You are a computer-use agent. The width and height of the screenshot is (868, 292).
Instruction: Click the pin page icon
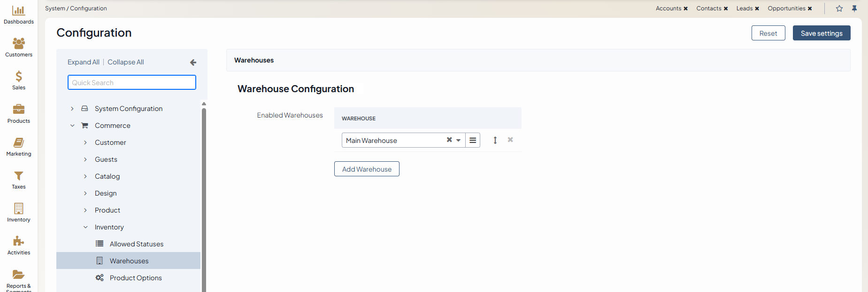tap(854, 8)
